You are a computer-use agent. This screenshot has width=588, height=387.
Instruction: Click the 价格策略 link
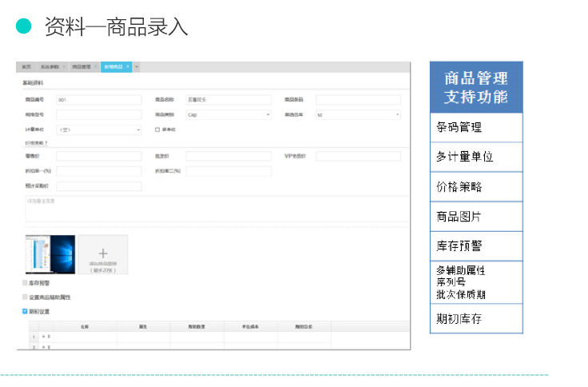pyautogui.click(x=35, y=143)
